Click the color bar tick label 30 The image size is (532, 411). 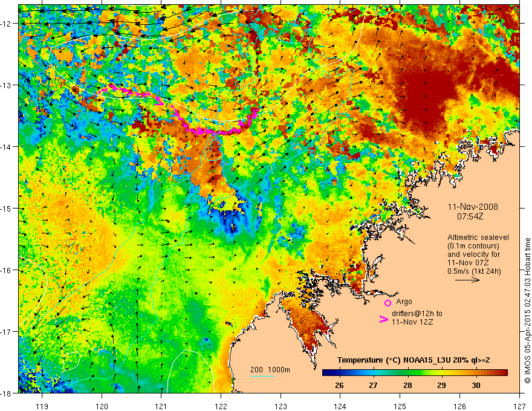(476, 385)
